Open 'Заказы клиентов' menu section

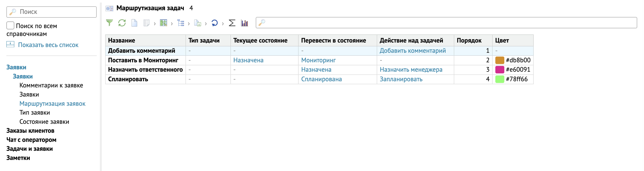[30, 131]
